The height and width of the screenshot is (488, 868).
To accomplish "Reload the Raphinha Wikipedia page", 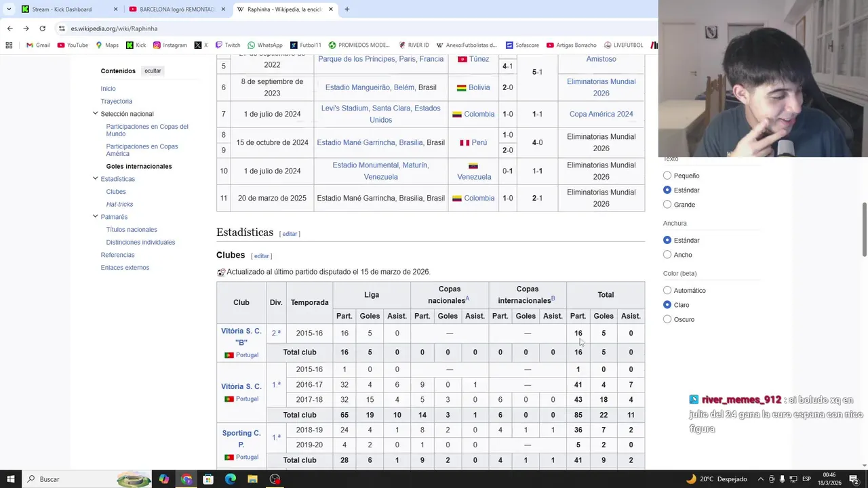I will pos(42,28).
